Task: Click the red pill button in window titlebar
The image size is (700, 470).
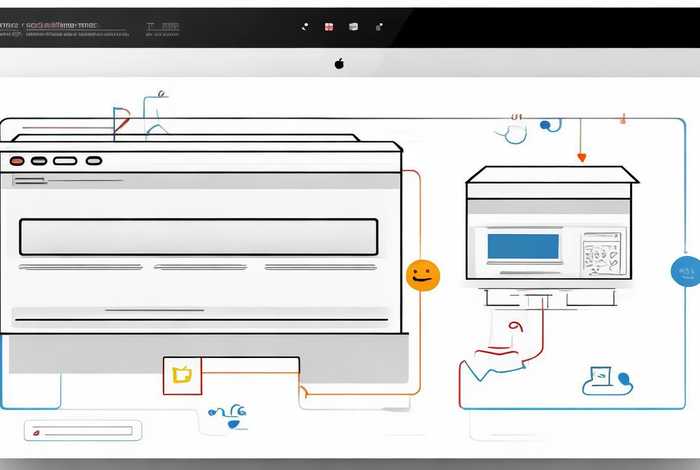Action: pyautogui.click(x=17, y=160)
